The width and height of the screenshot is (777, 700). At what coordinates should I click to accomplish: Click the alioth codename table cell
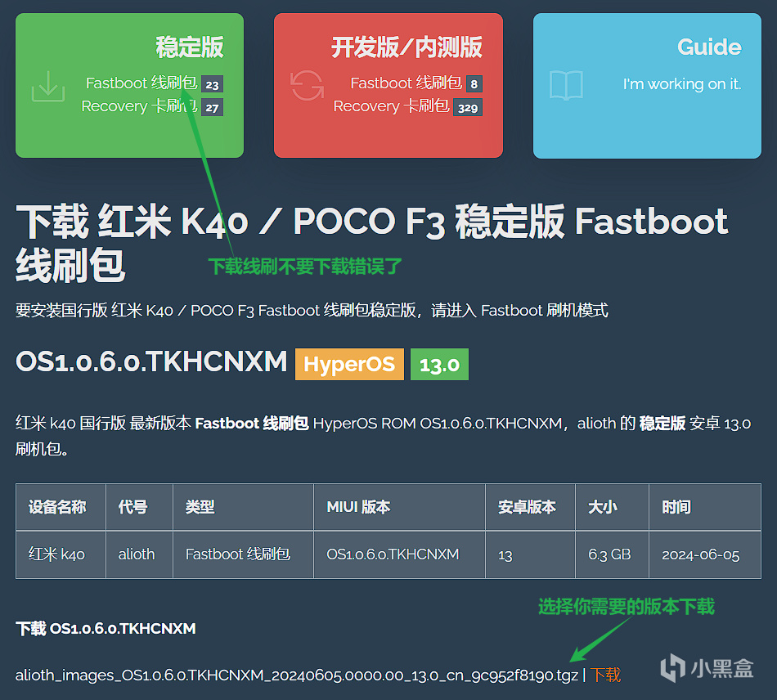click(x=137, y=554)
